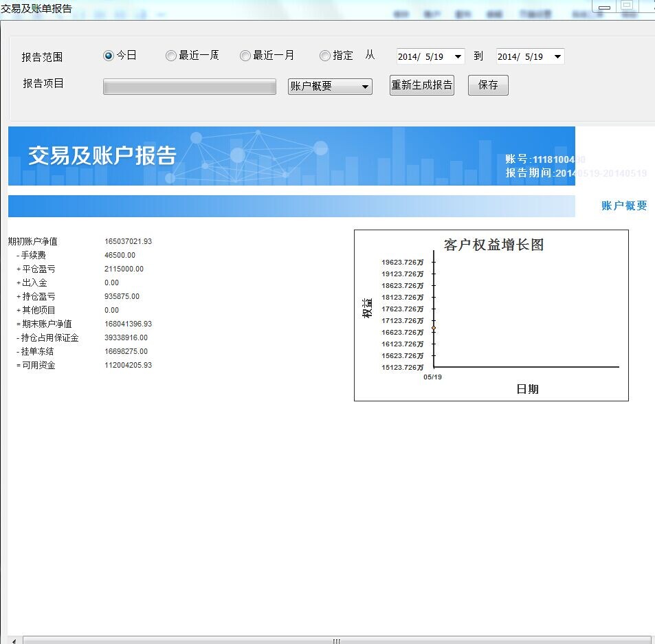Click the 期初账户净值 value 165037021.93
This screenshot has height=644, width=655.
click(129, 241)
